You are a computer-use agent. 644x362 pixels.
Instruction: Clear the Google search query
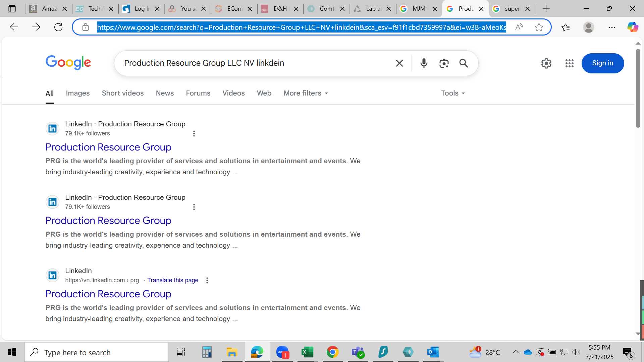click(399, 63)
